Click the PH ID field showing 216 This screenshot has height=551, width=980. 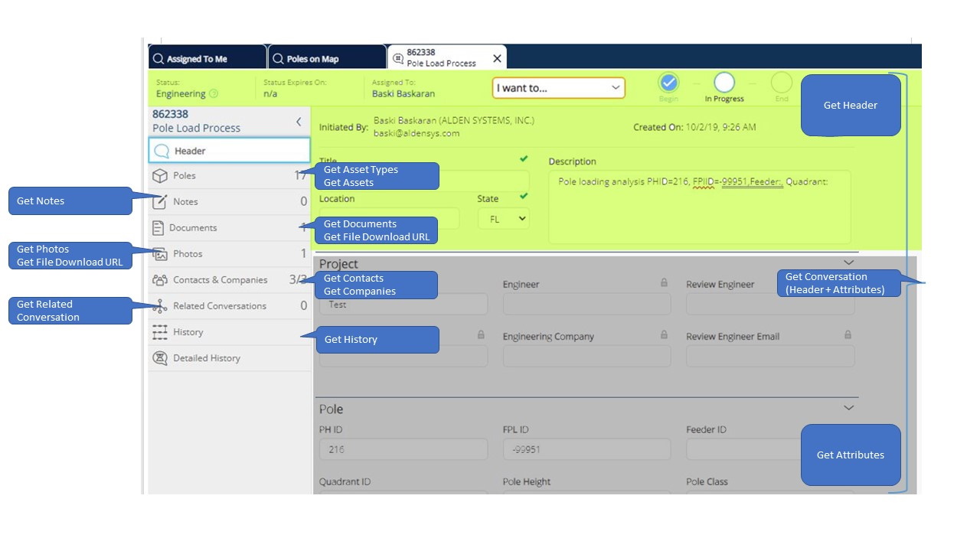click(403, 449)
